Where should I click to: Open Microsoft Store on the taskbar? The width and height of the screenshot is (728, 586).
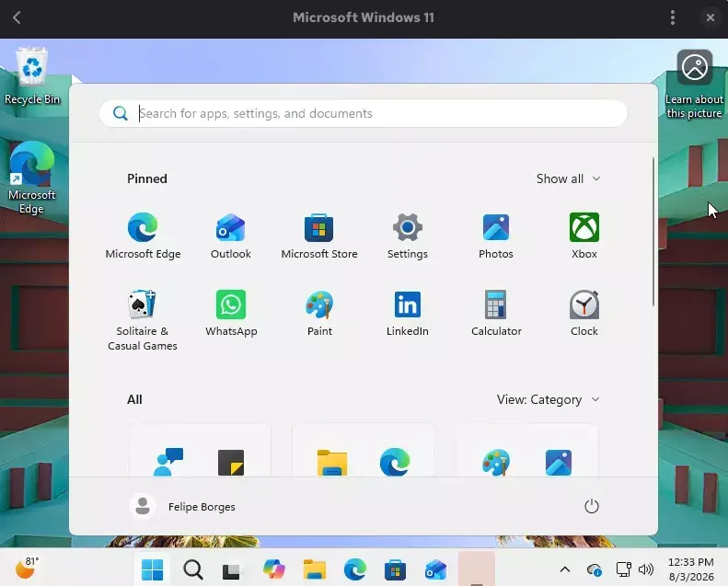395,569
